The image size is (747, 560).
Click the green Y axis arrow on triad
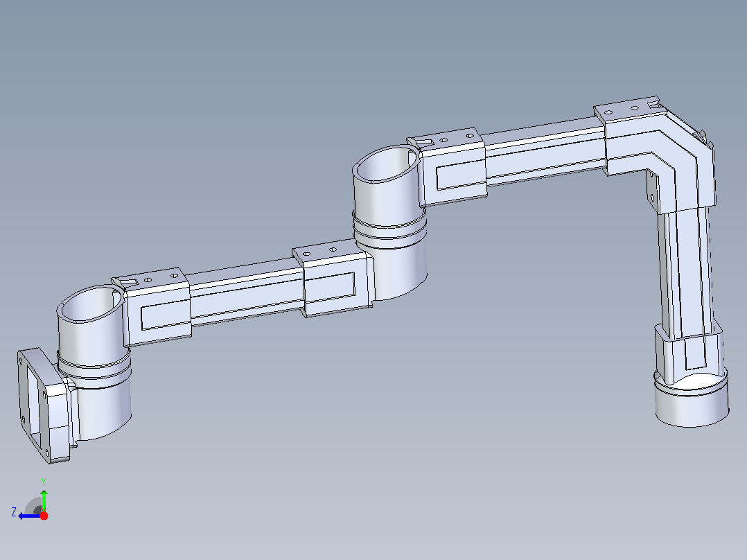coord(44,499)
